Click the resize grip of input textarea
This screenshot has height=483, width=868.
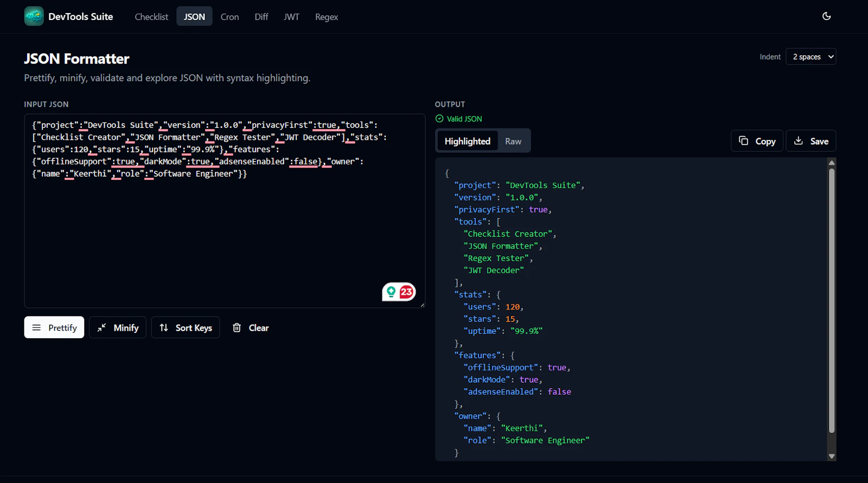(422, 305)
